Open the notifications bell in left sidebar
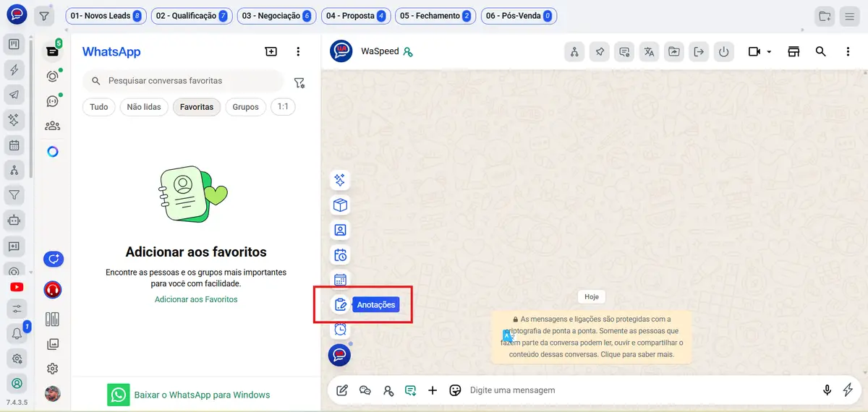 (x=16, y=333)
